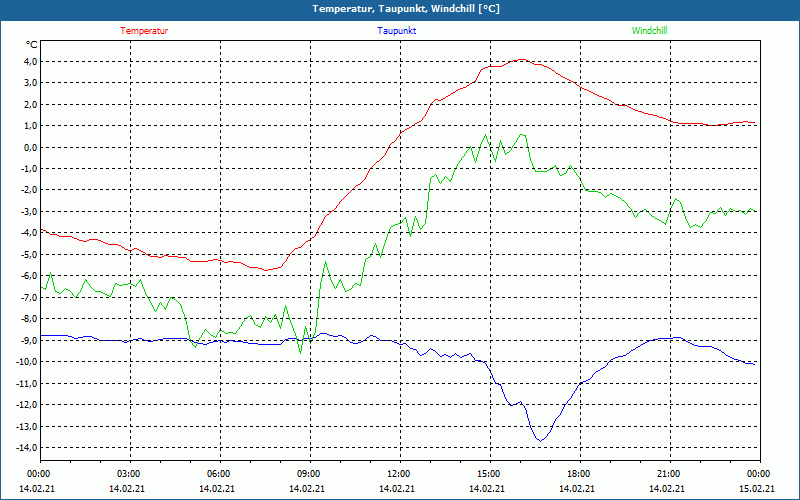
Task: Click the -1,0 y-axis value
Action: click(x=29, y=168)
